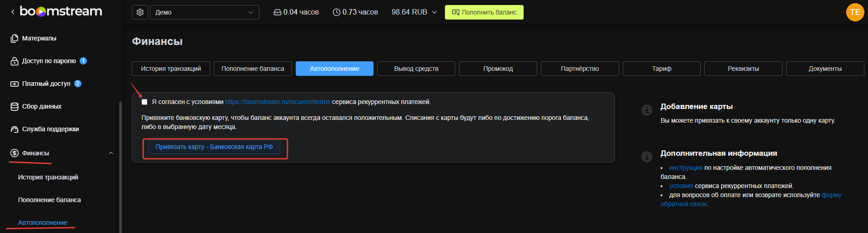Image resolution: width=868 pixels, height=233 pixels.
Task: Click storage hours disk icon
Action: [278, 12]
